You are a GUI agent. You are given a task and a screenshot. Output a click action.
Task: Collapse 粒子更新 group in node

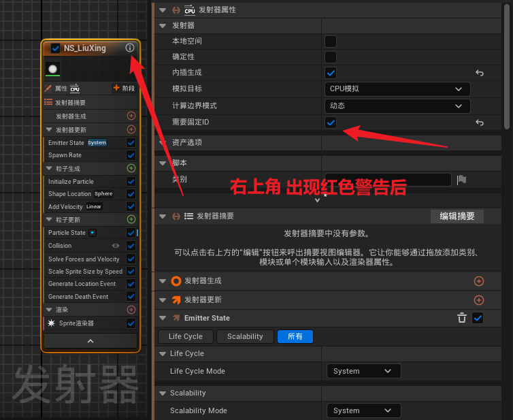(49, 219)
